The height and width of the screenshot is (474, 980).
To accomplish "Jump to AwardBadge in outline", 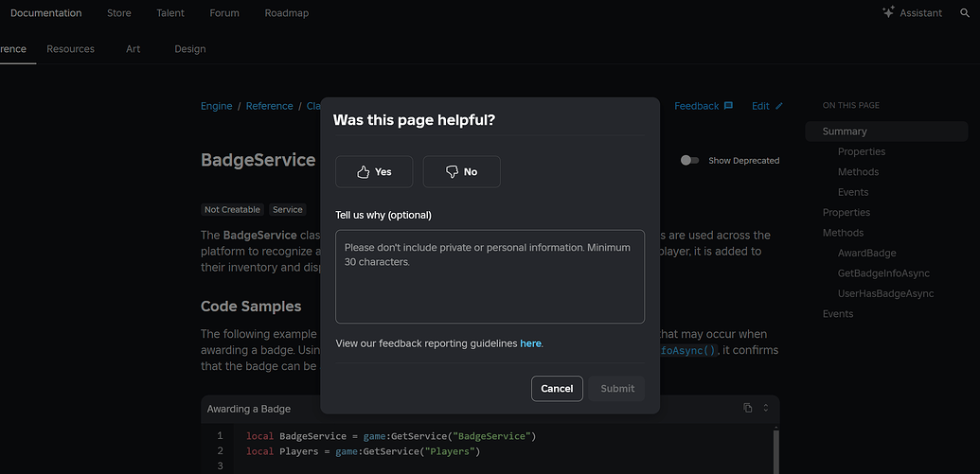I will (867, 253).
